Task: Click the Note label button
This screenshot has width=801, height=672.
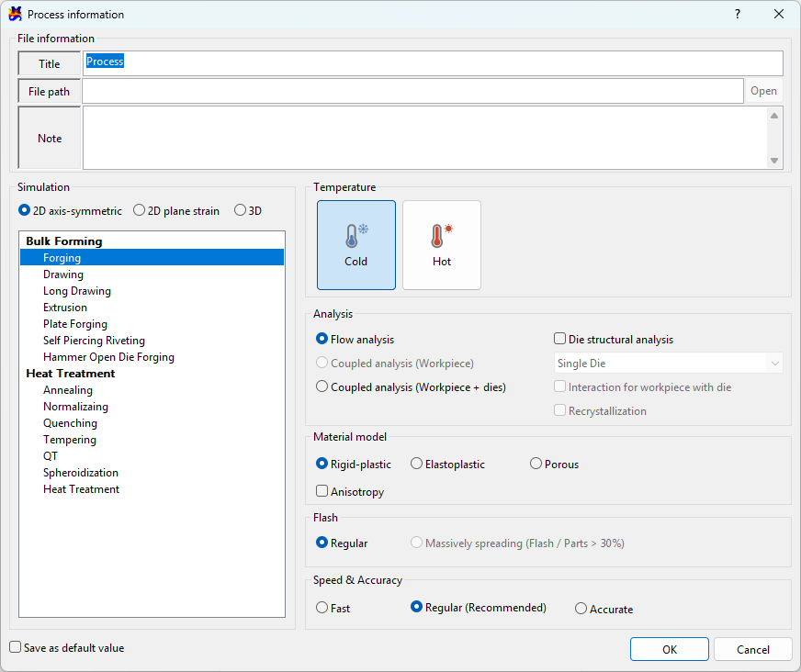Action: point(49,138)
